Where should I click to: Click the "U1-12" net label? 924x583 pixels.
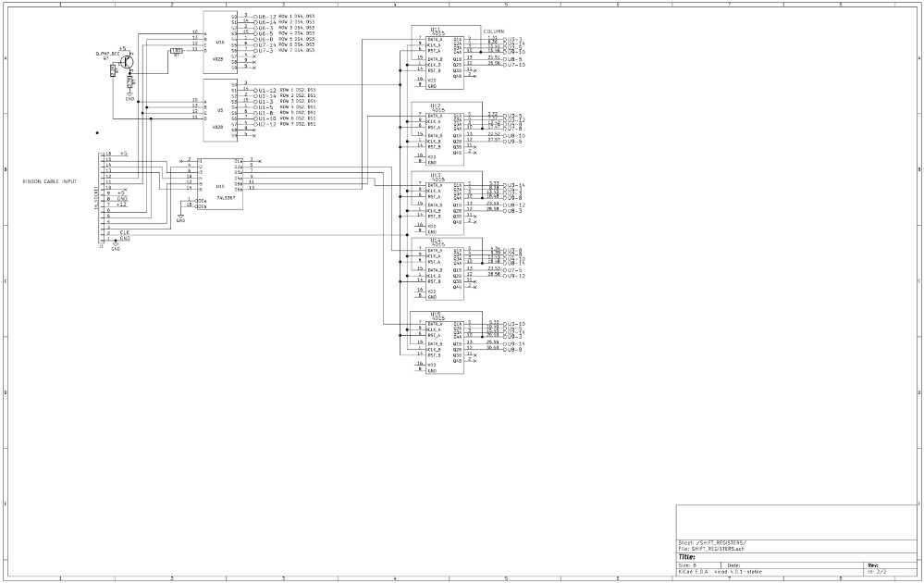[266, 90]
